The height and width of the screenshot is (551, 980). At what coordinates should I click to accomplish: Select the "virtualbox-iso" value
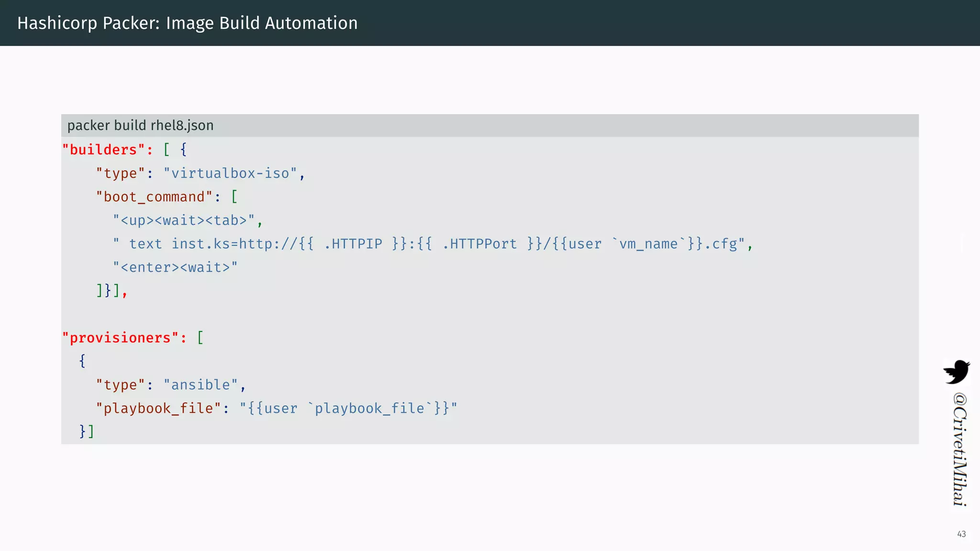click(x=230, y=173)
